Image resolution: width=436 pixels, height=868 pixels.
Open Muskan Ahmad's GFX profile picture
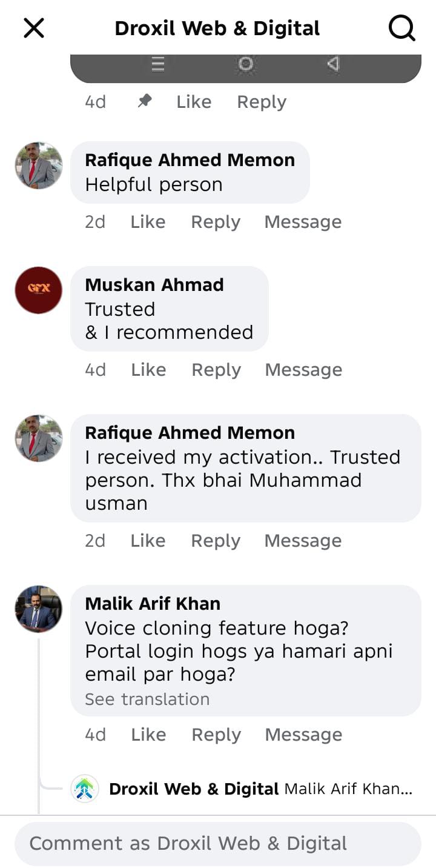tap(38, 290)
